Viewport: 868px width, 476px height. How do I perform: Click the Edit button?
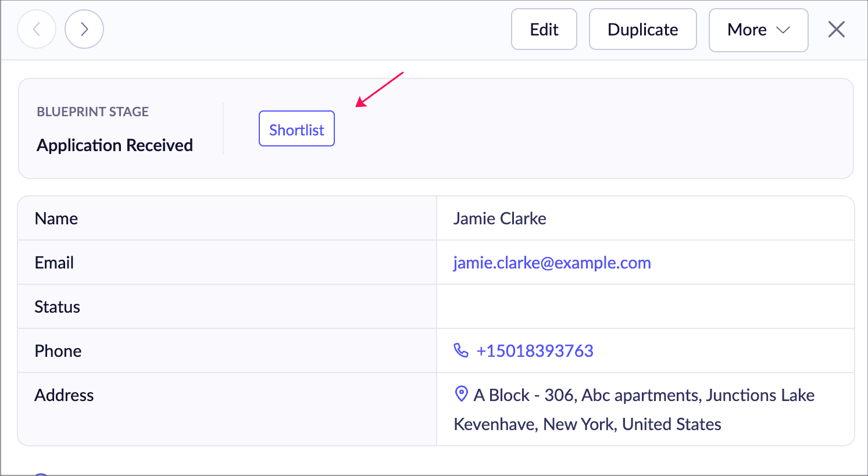(544, 30)
